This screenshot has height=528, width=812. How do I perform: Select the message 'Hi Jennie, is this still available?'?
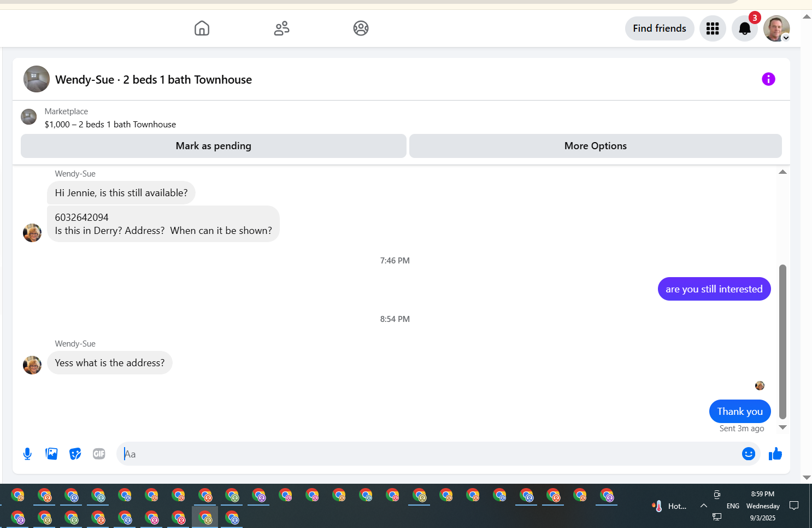coord(121,193)
